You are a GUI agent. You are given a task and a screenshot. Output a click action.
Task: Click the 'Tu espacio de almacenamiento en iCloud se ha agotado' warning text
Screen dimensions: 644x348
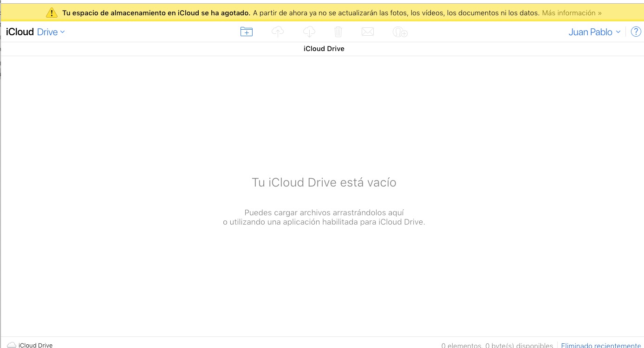click(x=156, y=13)
